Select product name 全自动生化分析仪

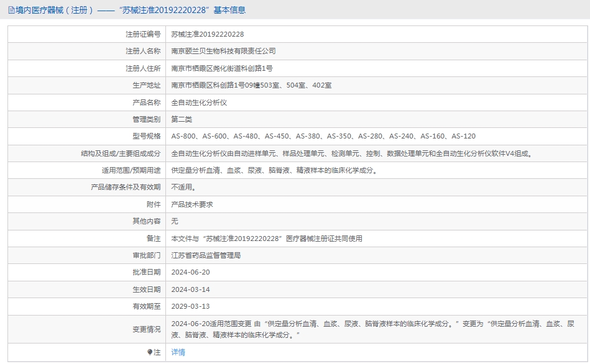(x=199, y=102)
